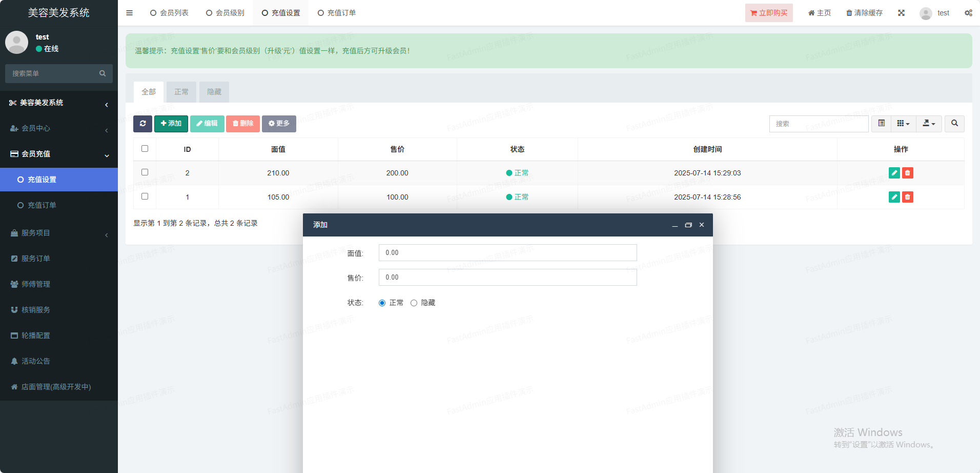This screenshot has height=473, width=980.
Task: Open the export dropdown button
Action: (929, 124)
